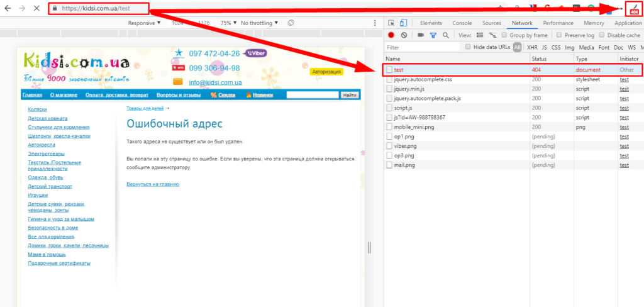Screen dimensions: 644x307
Task: Clear the network log
Action: 404,35
